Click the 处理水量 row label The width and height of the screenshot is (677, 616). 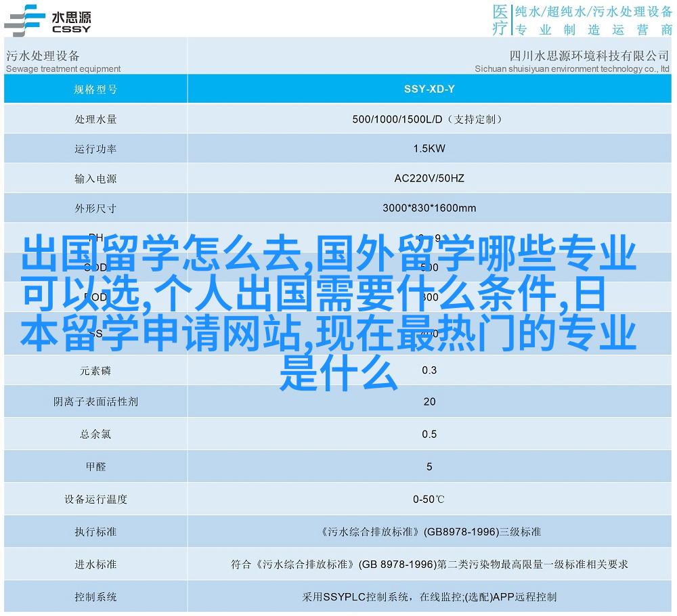[x=95, y=119]
